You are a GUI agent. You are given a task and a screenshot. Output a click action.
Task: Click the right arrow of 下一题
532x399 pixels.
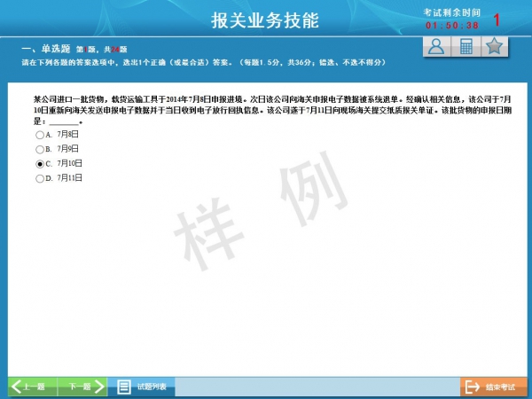(x=99, y=387)
